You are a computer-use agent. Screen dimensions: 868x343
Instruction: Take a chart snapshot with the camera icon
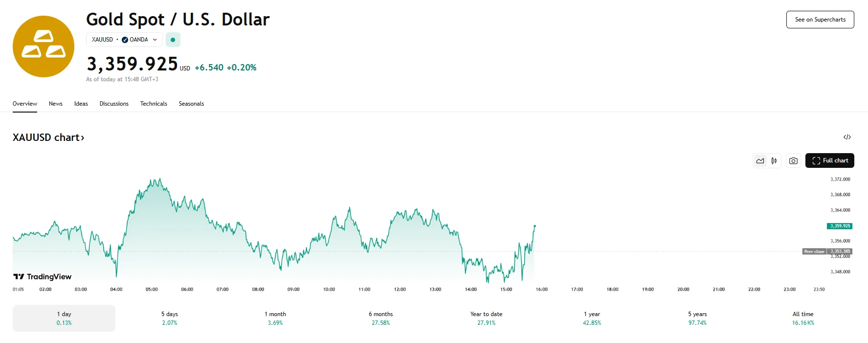[793, 160]
